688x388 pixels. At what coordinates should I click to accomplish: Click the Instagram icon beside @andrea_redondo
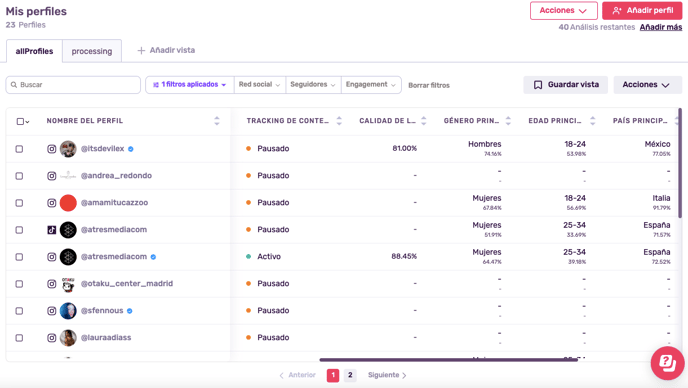(x=52, y=176)
